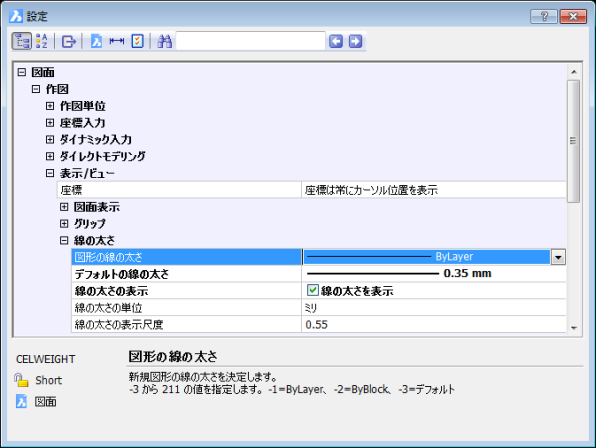
Task: Go to the previous search result arrow
Action: tap(336, 41)
